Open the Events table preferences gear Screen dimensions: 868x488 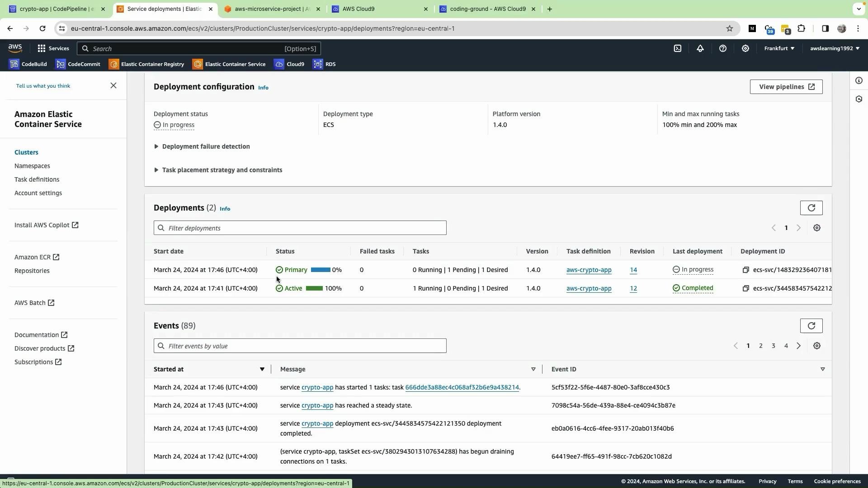(x=817, y=346)
